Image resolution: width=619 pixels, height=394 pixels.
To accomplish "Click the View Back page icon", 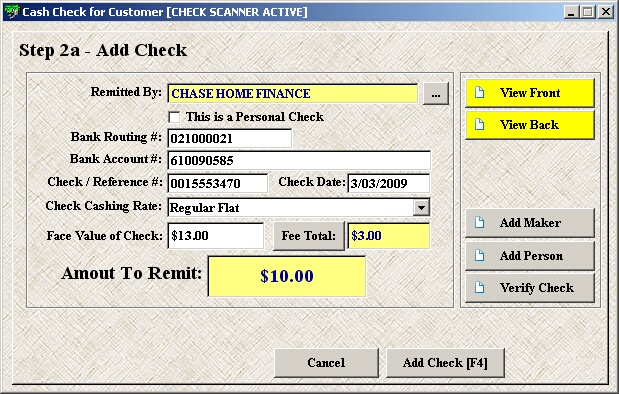I will click(x=479, y=124).
